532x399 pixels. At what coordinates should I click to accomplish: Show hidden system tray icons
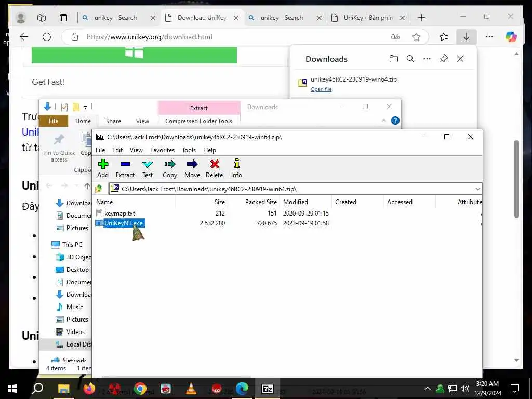coord(427,389)
